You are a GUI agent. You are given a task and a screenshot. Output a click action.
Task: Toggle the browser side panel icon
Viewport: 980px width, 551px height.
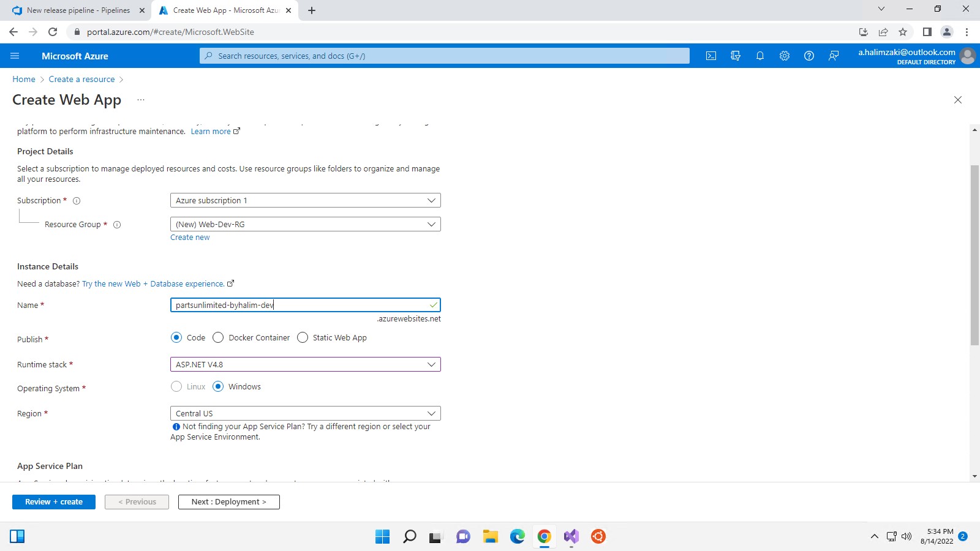click(x=927, y=32)
